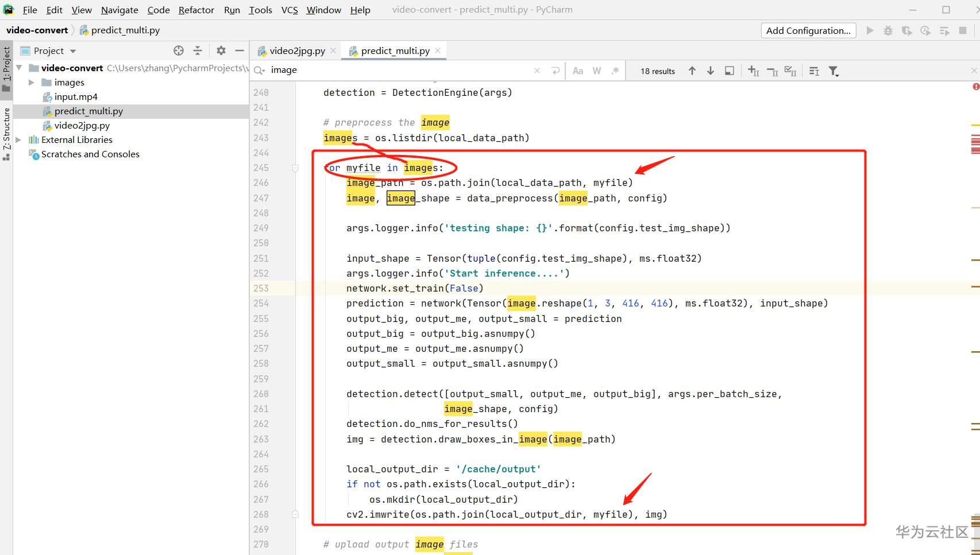
Task: Click 'network.set_train(False)' code line
Action: tap(415, 288)
